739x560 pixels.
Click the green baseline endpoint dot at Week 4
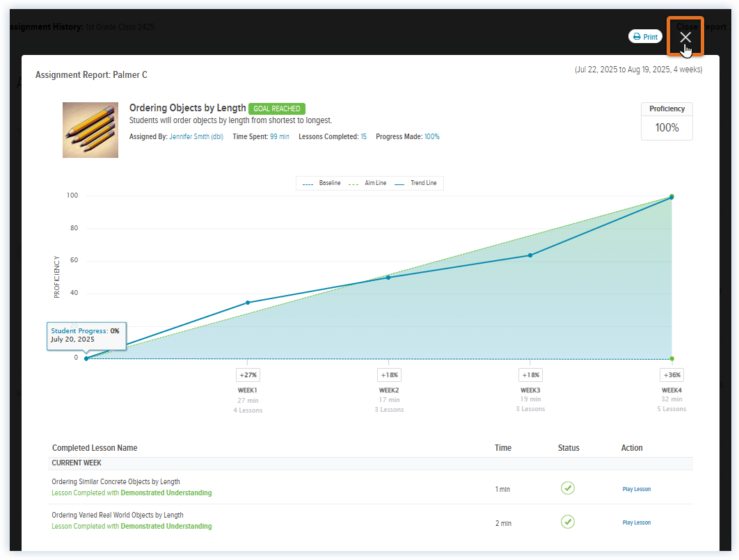pyautogui.click(x=672, y=359)
